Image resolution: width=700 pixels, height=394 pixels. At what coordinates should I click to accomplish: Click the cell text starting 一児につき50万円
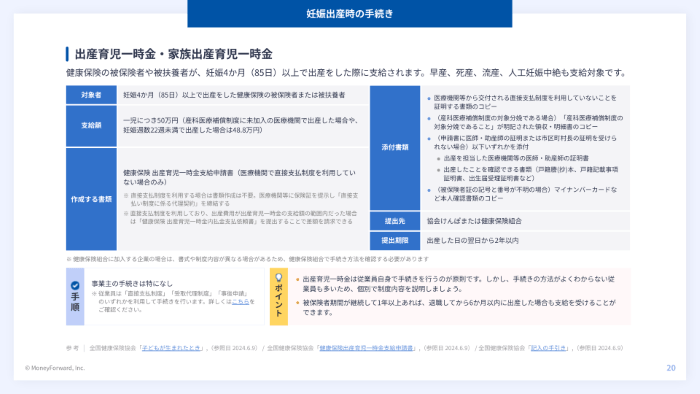pos(241,125)
